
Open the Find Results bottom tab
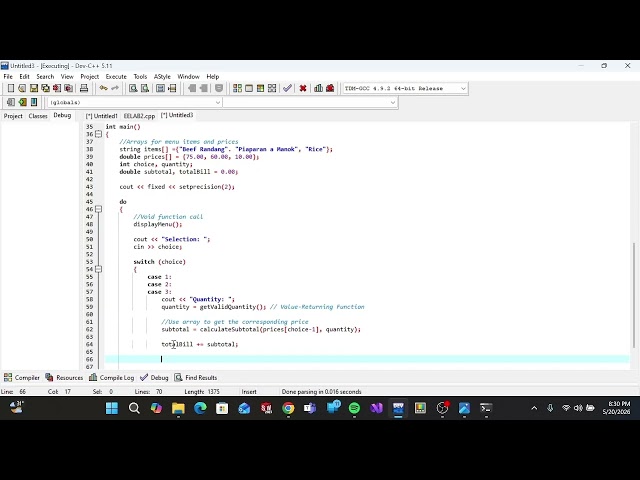coord(196,378)
